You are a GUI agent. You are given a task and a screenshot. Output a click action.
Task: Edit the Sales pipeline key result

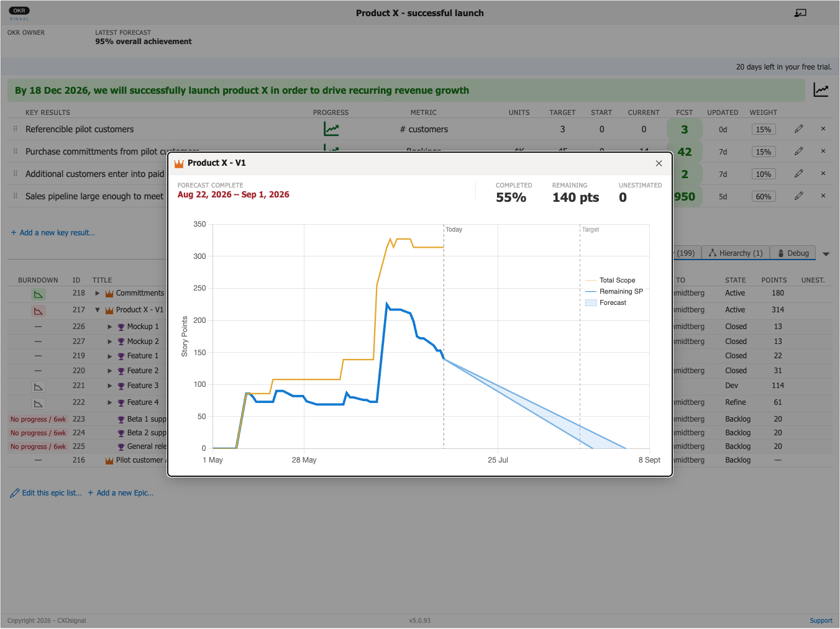click(x=799, y=196)
